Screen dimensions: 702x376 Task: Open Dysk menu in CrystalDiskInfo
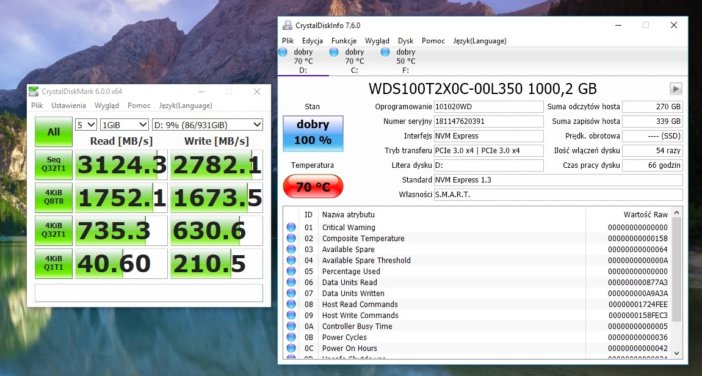tap(406, 41)
